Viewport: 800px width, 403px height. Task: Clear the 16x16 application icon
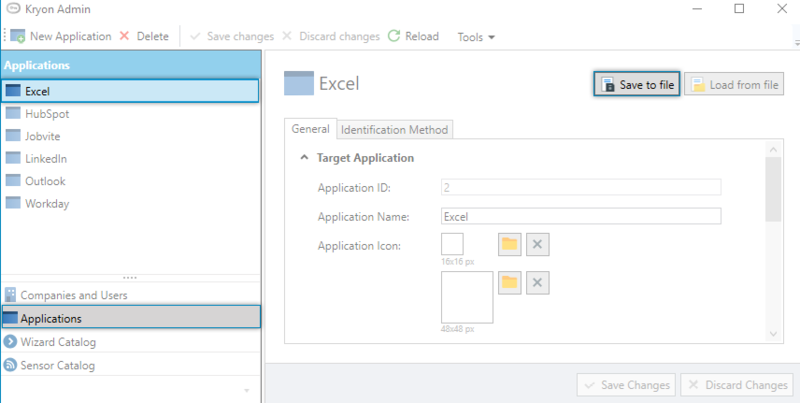point(538,245)
